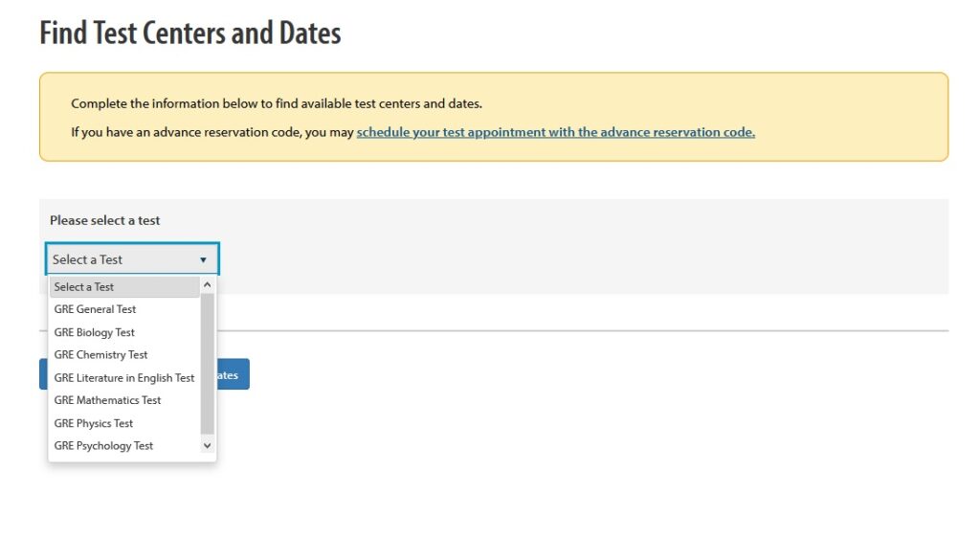
Task: Click the dropdown list's scrollbar thumb
Action: [208, 364]
